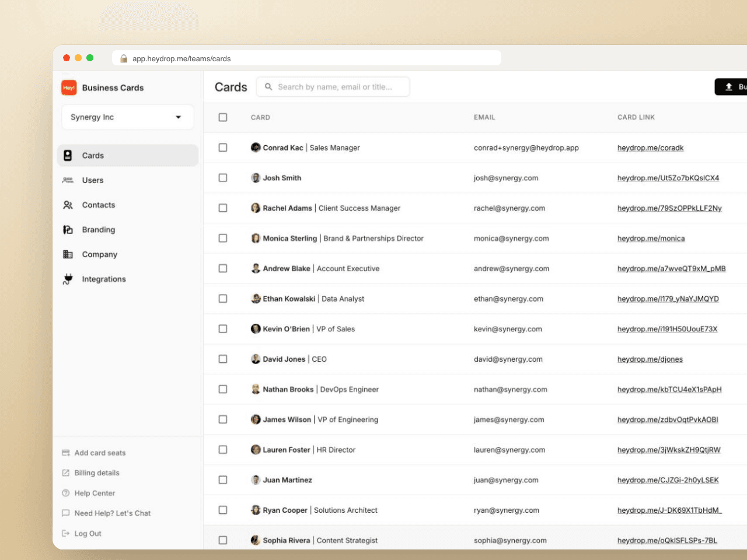Click the Branding palette icon

(68, 230)
